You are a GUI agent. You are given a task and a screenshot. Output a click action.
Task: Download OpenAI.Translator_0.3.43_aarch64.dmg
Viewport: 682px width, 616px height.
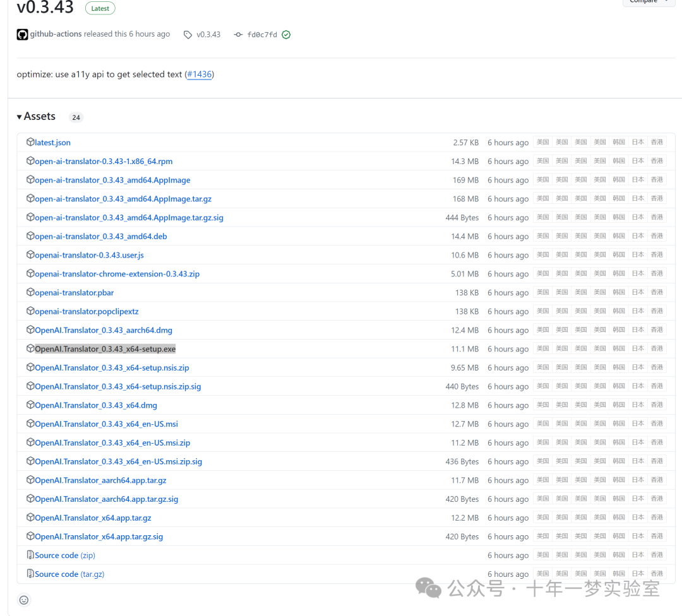[104, 330]
